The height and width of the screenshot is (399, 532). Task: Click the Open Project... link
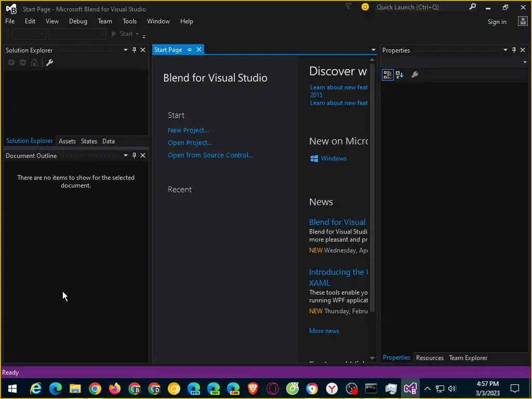(x=190, y=142)
